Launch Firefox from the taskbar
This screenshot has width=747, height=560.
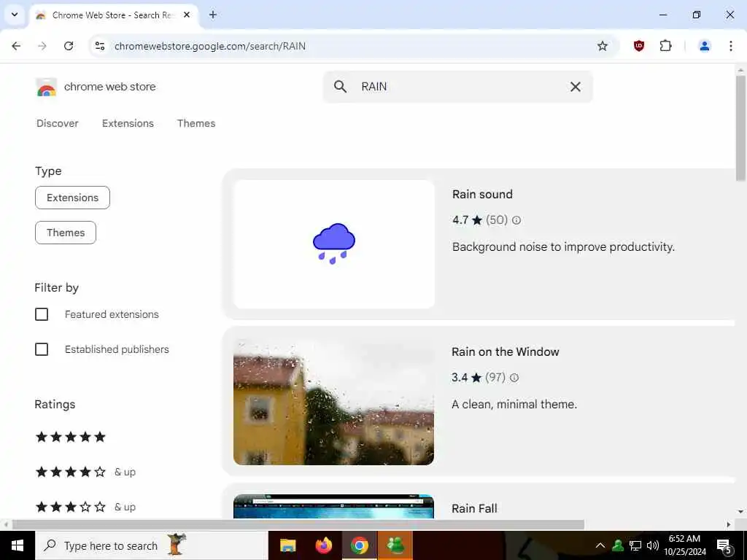tap(324, 545)
